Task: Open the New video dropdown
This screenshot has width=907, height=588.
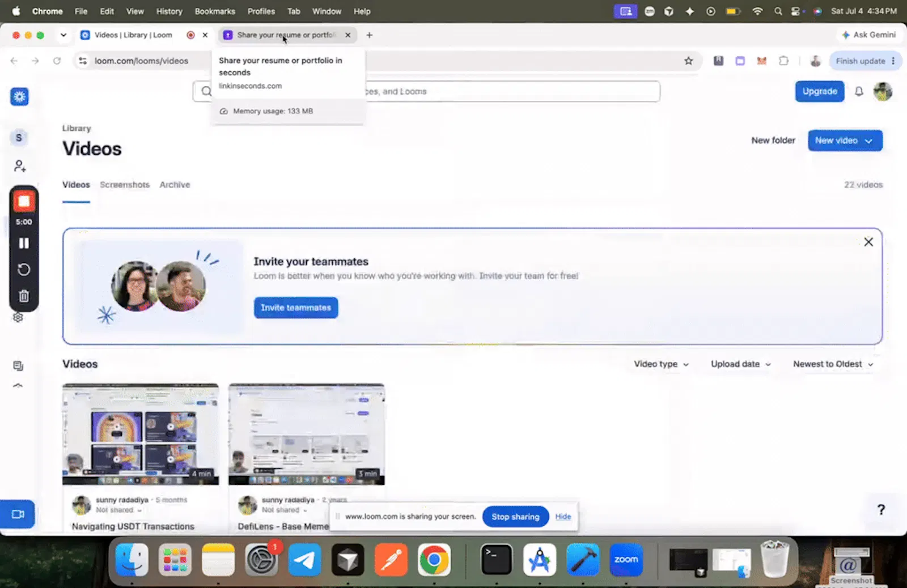Action: click(x=845, y=140)
